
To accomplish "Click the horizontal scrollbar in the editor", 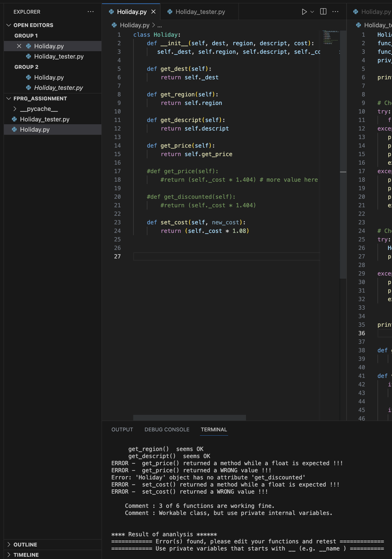I will pyautogui.click(x=189, y=417).
